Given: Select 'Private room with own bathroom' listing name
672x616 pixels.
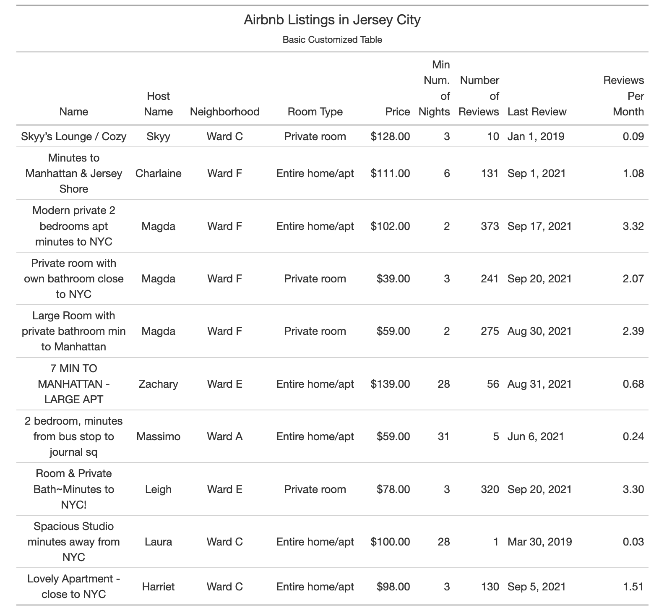Looking at the screenshot, I should pos(74,279).
